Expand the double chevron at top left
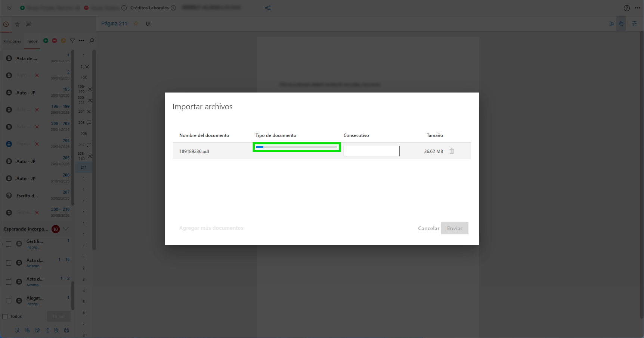The height and width of the screenshot is (338, 644). click(x=9, y=8)
